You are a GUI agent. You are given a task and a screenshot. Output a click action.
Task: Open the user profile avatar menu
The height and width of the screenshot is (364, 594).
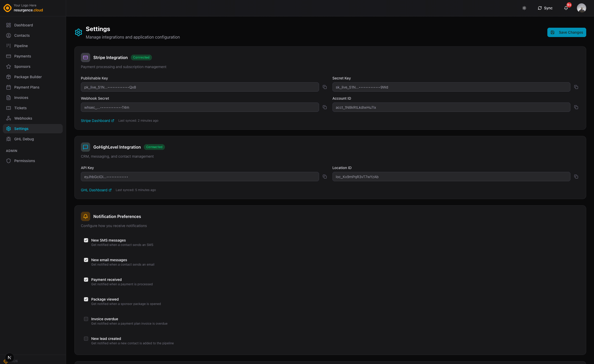pos(582,8)
